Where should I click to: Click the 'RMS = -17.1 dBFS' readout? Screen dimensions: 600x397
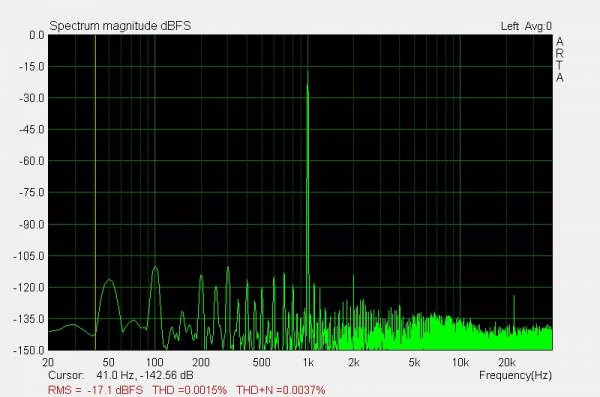point(95,390)
